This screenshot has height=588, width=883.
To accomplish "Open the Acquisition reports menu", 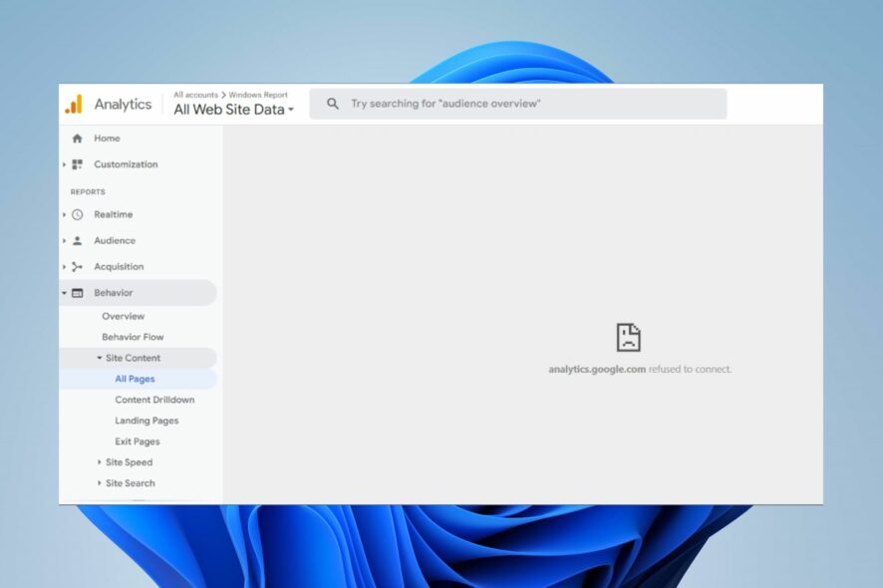I will [119, 266].
